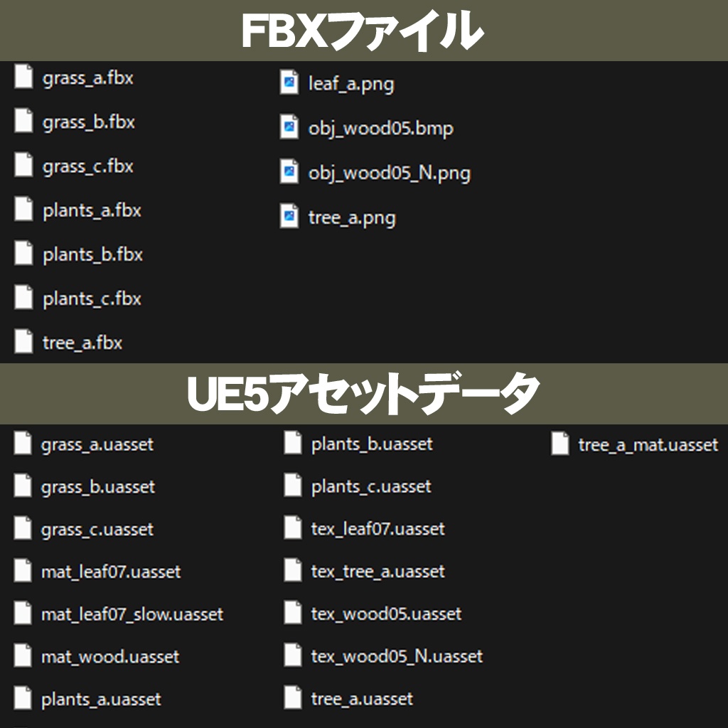Click the tex_leaf07.uasset file icon

[x=294, y=529]
